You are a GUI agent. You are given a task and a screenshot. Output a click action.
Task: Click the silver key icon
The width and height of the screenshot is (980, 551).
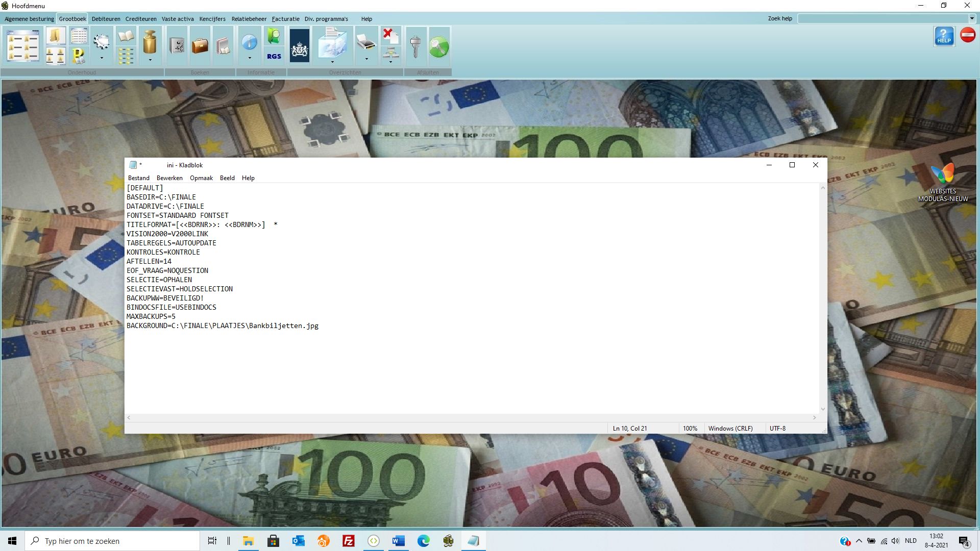pos(415,46)
